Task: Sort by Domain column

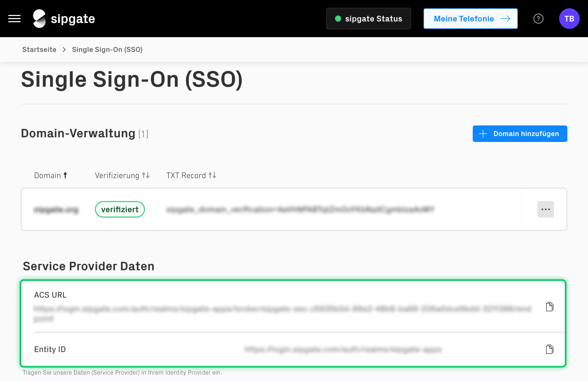Action: click(51, 176)
